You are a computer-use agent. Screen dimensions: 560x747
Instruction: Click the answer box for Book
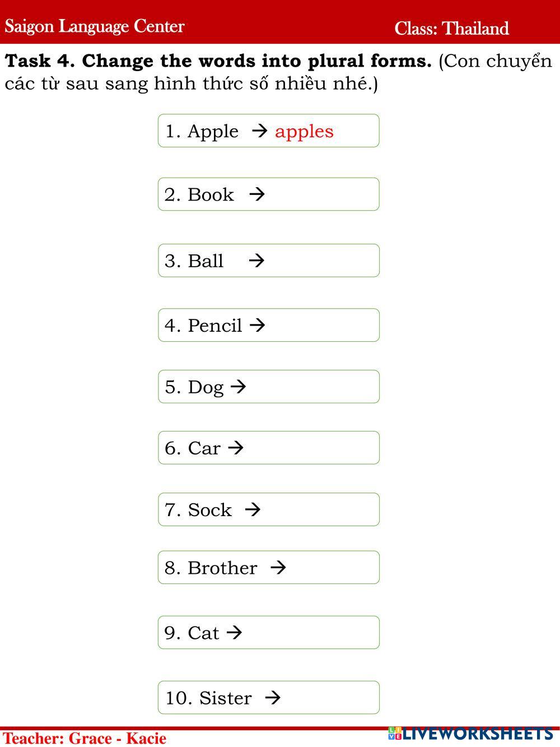[x=319, y=194]
